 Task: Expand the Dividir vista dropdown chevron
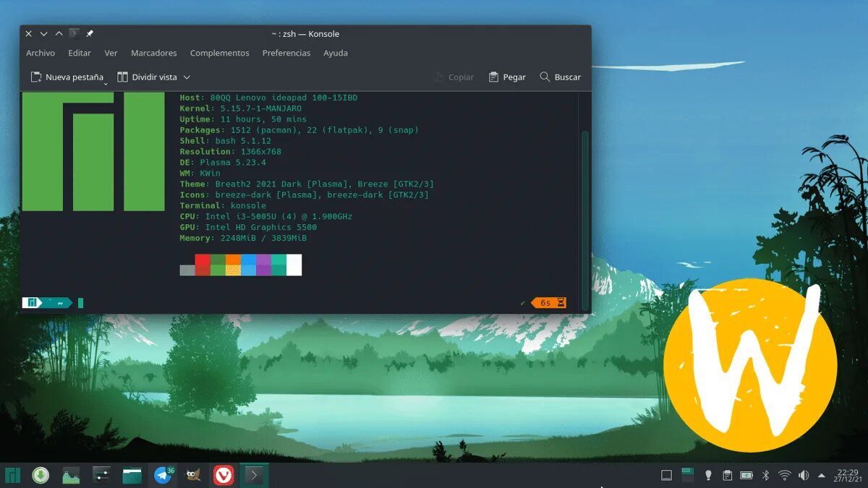[x=187, y=77]
